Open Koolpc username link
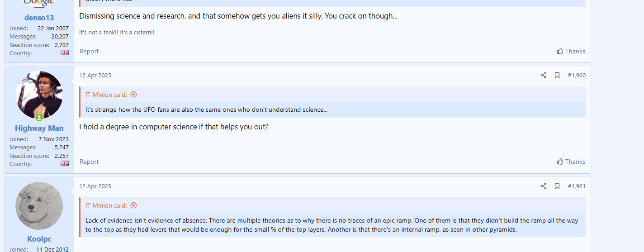The height and width of the screenshot is (252, 644). tap(39, 239)
